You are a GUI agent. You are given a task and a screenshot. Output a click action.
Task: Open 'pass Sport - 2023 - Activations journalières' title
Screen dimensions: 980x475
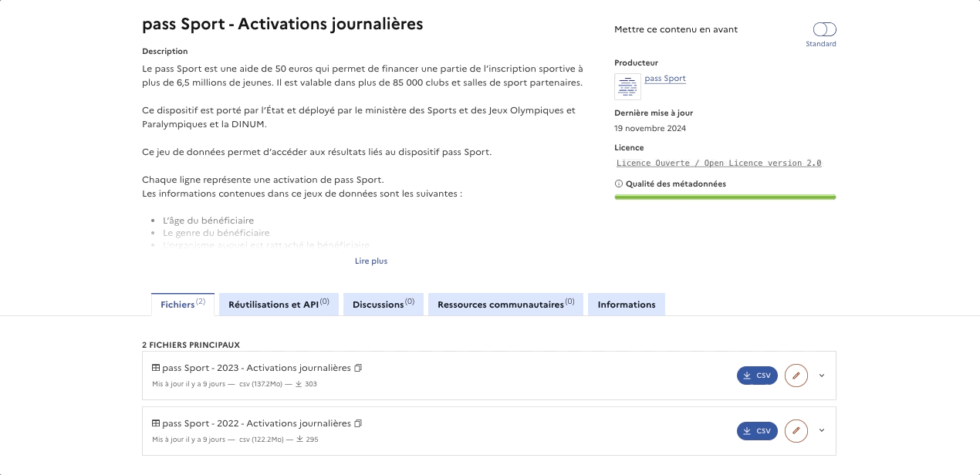coord(256,368)
